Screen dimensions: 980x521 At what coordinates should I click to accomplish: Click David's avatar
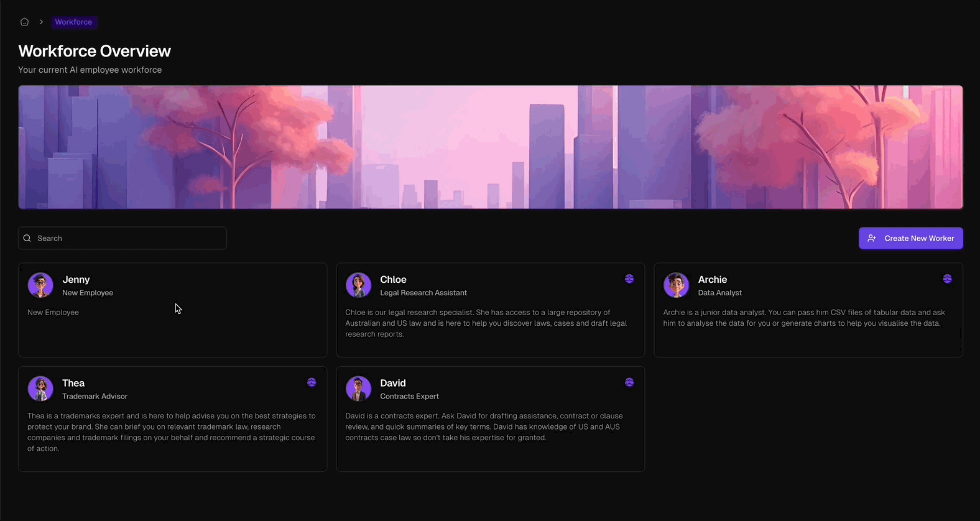358,389
